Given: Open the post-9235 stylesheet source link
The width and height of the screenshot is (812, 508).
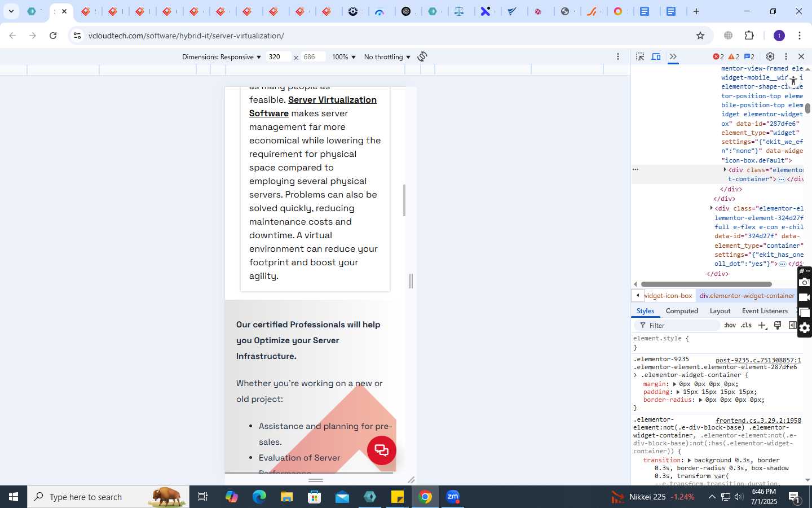Looking at the screenshot, I should [x=758, y=360].
